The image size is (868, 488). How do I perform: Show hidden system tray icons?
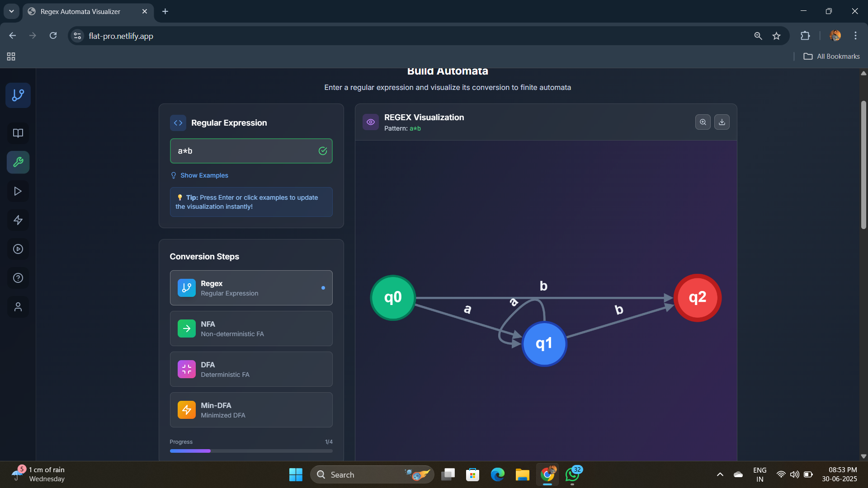point(720,474)
